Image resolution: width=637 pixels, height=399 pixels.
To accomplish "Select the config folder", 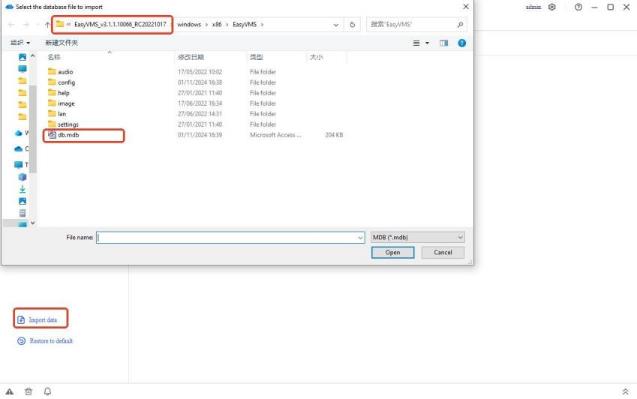I will click(x=66, y=82).
